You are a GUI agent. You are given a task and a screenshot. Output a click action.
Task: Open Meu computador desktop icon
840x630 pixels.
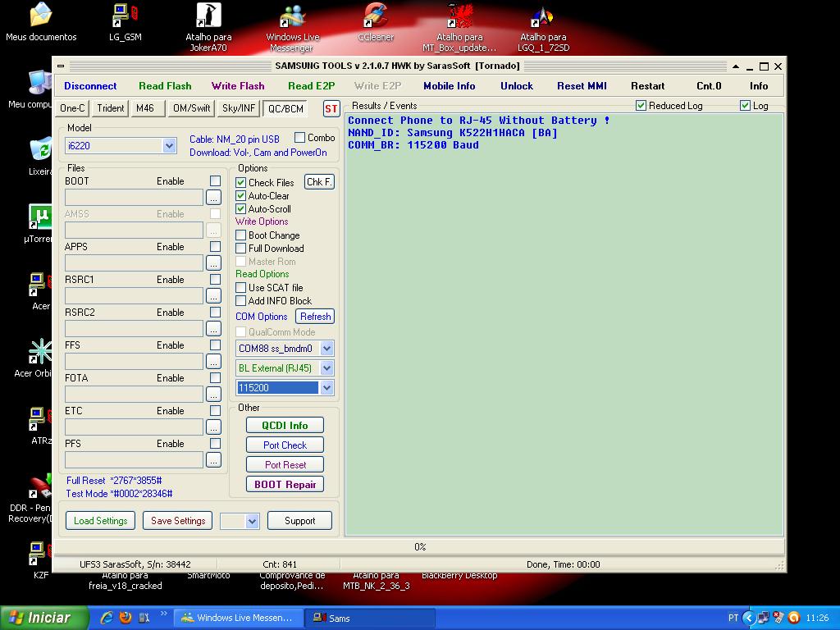coord(32,89)
